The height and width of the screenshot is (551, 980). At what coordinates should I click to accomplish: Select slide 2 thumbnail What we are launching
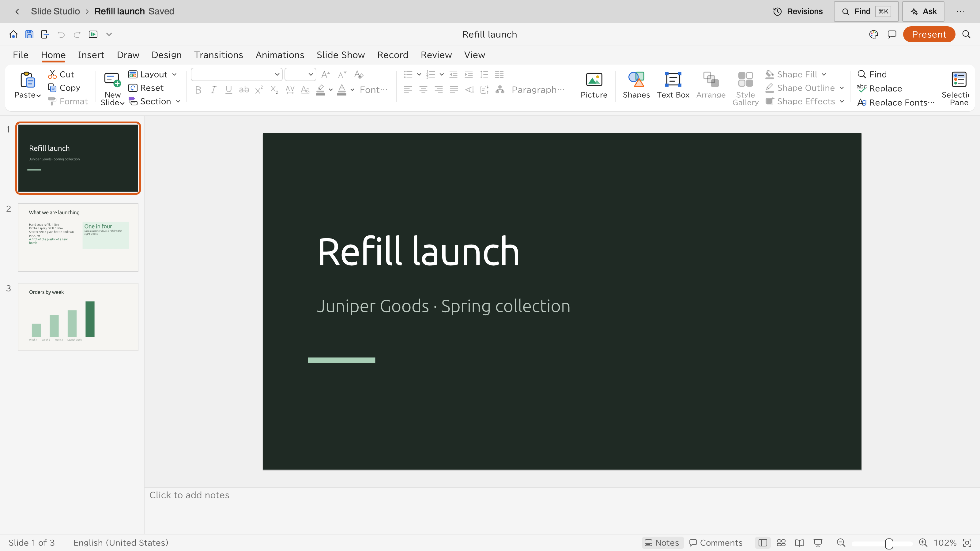[78, 237]
